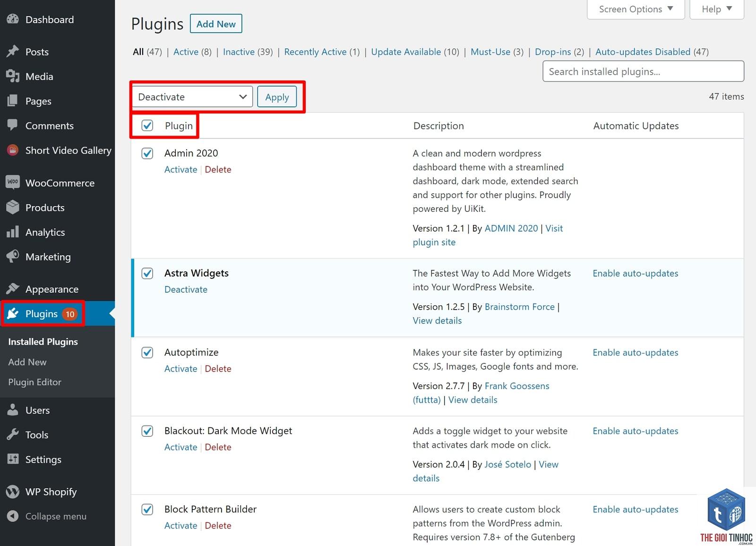View details of Autoptimize plugin

(x=473, y=400)
